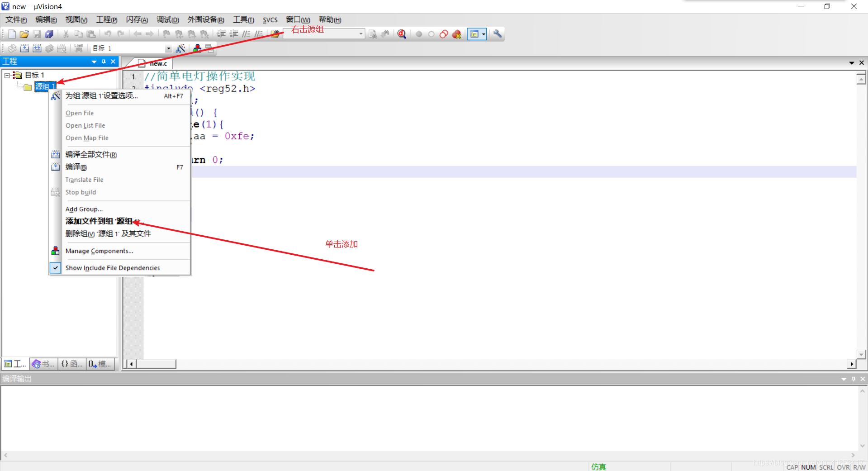Click the open file folder icon
This screenshot has height=471, width=868.
pos(24,34)
